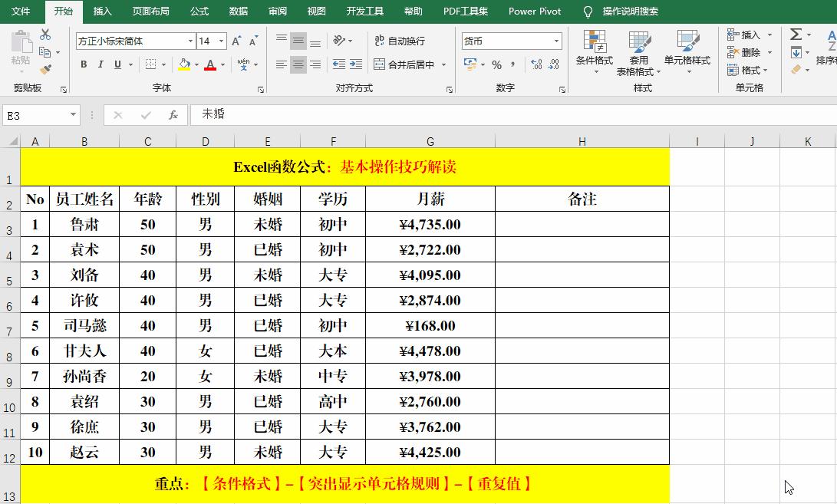Screen dimensions: 837x504
Task: Enable middle vertical alignment
Action: [x=299, y=41]
